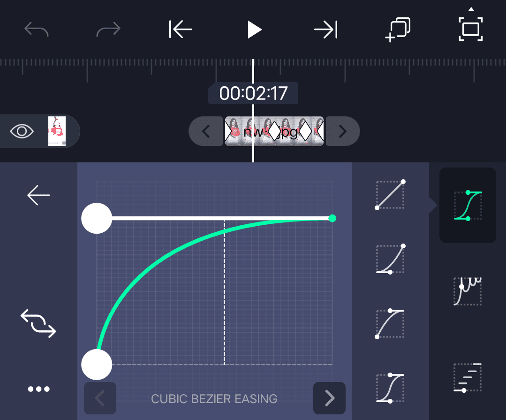
Task: Tap the swap curve direction icon
Action: [x=38, y=323]
